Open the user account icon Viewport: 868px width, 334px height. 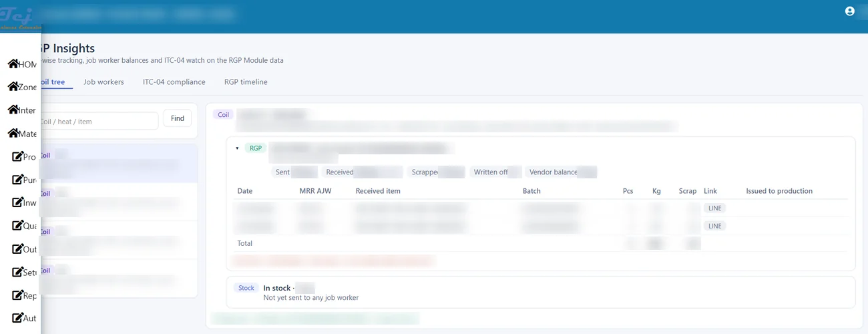[850, 11]
